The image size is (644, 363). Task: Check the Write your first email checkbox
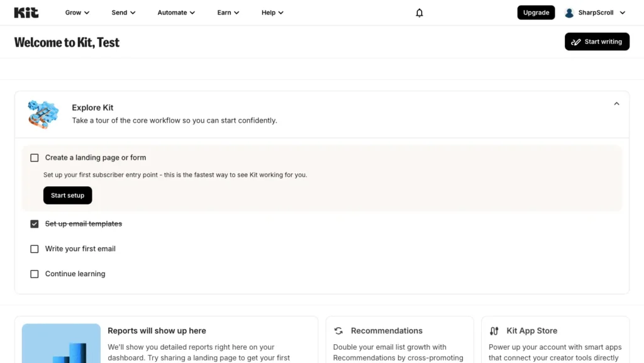tap(35, 249)
